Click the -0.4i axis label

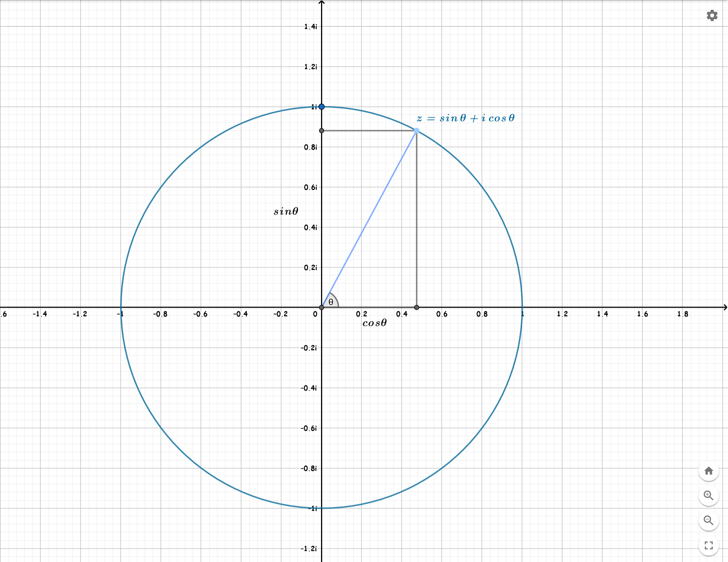309,388
